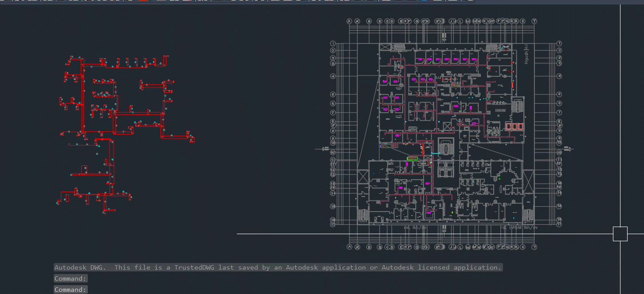
Task: Click the 'rsL lkh/dv' text below the plan
Action: pos(415,227)
